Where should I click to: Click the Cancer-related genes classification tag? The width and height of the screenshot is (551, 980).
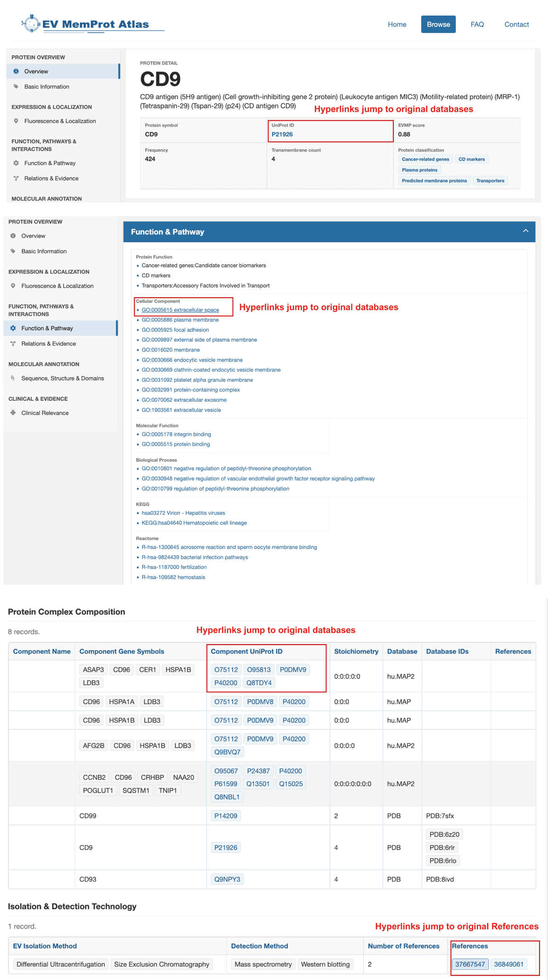coord(425,159)
